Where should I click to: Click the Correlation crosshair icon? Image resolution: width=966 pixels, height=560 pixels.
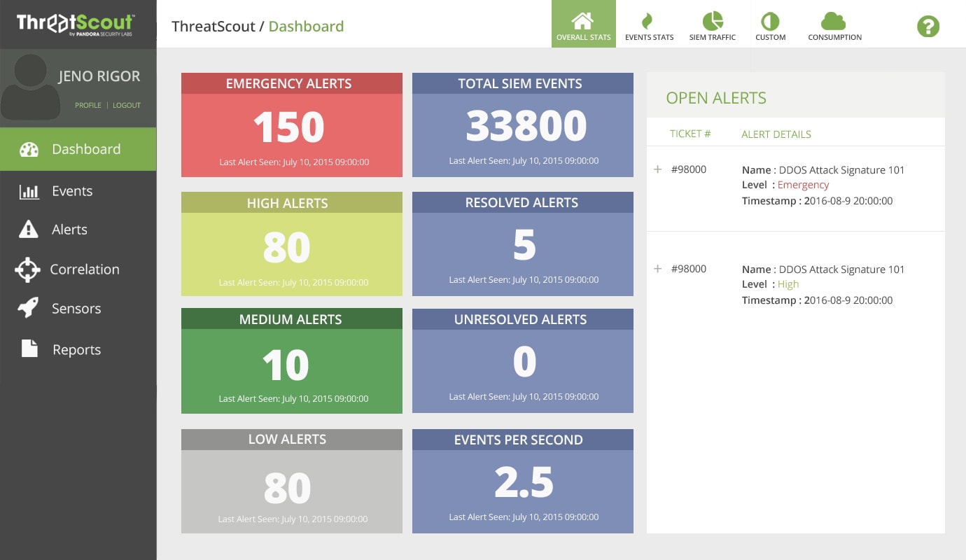tap(28, 269)
